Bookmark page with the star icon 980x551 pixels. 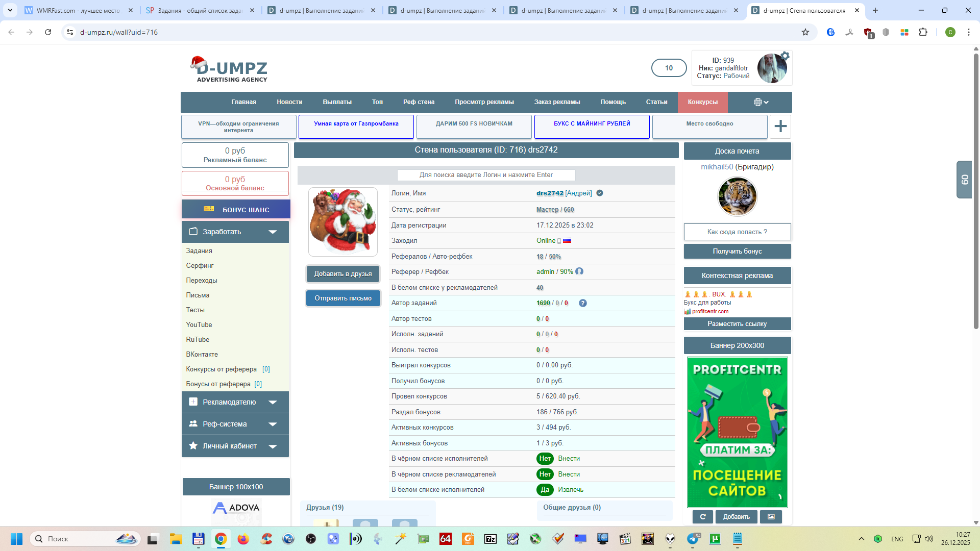(x=805, y=32)
